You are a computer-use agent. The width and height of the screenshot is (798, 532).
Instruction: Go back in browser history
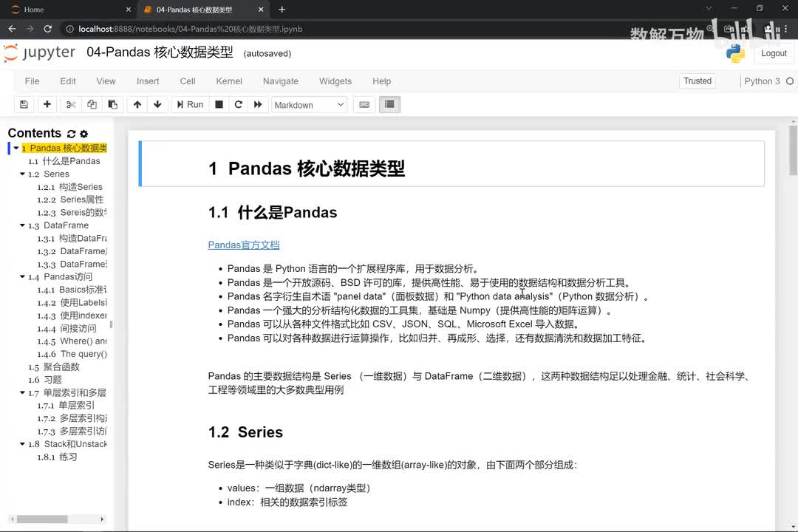(x=13, y=29)
